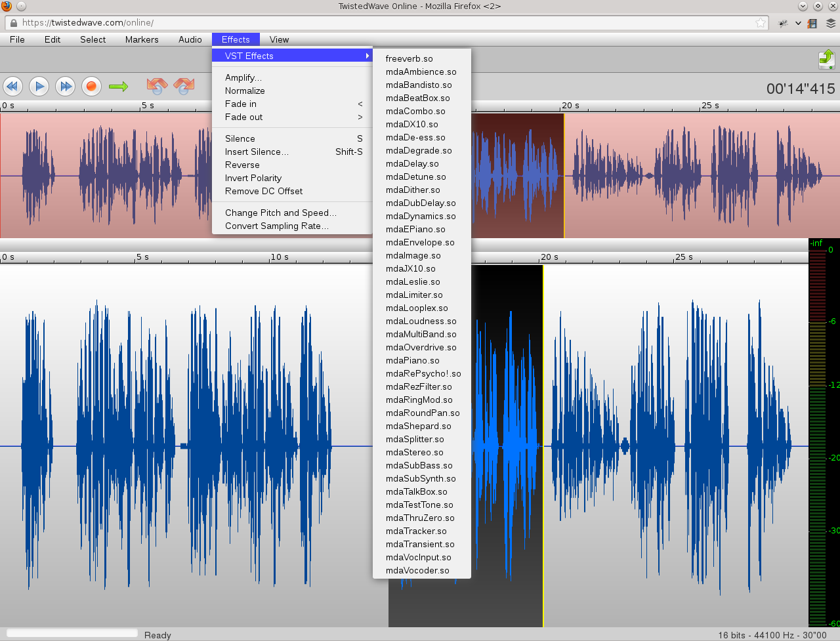
Task: Open the Markers menu
Action: (x=142, y=39)
